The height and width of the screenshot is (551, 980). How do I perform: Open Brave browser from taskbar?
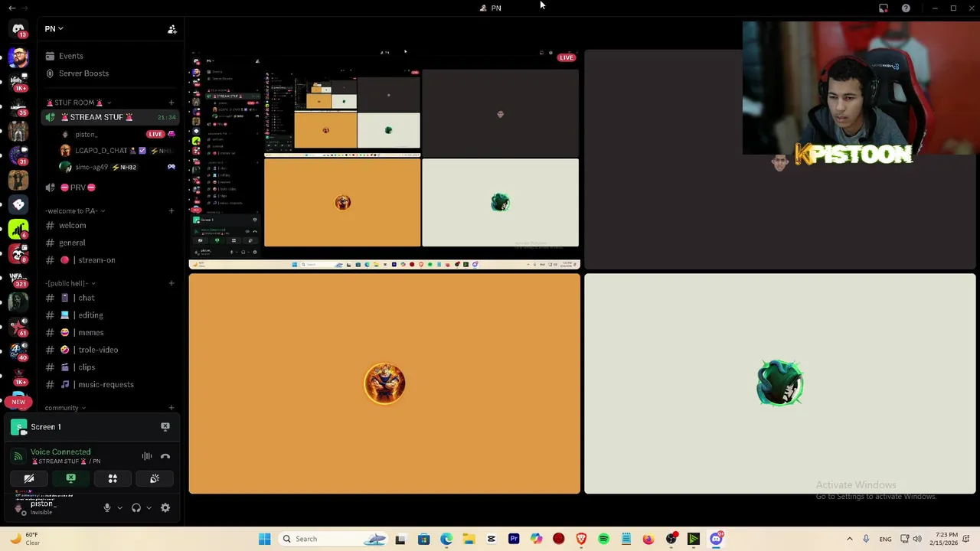tap(581, 539)
